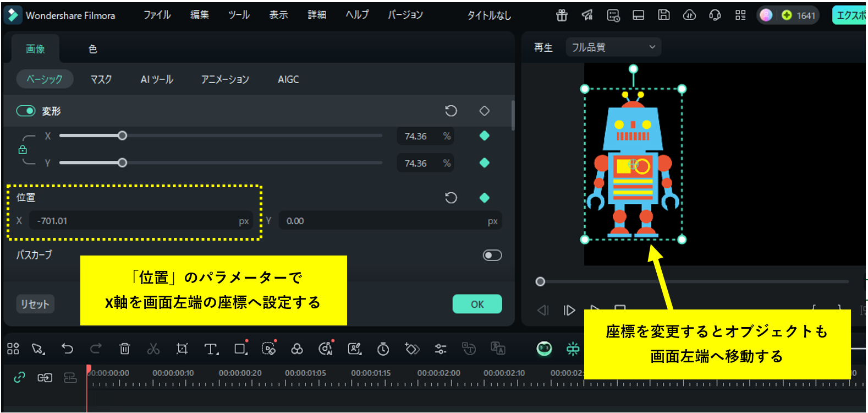Click the paper plane share icon
Viewport: 868px width, 413px height.
coord(587,15)
